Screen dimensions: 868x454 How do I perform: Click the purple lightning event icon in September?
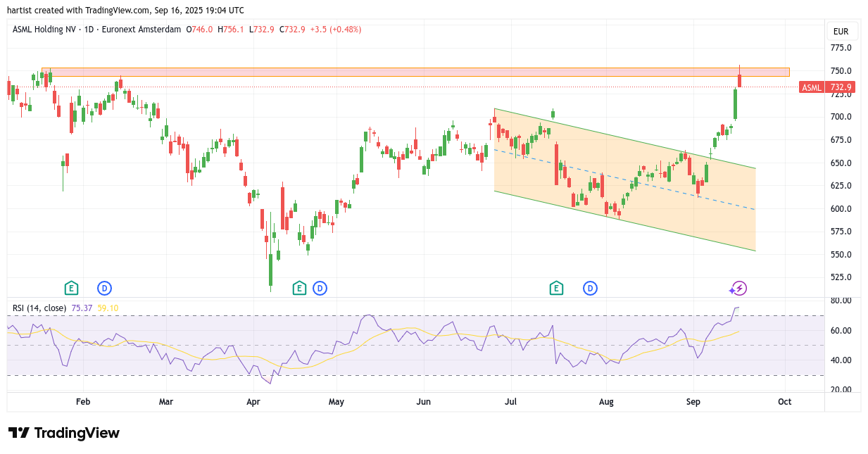[x=738, y=288]
